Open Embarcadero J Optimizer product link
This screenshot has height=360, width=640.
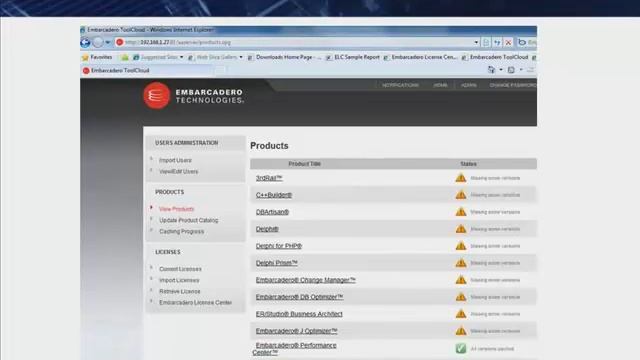[296, 331]
